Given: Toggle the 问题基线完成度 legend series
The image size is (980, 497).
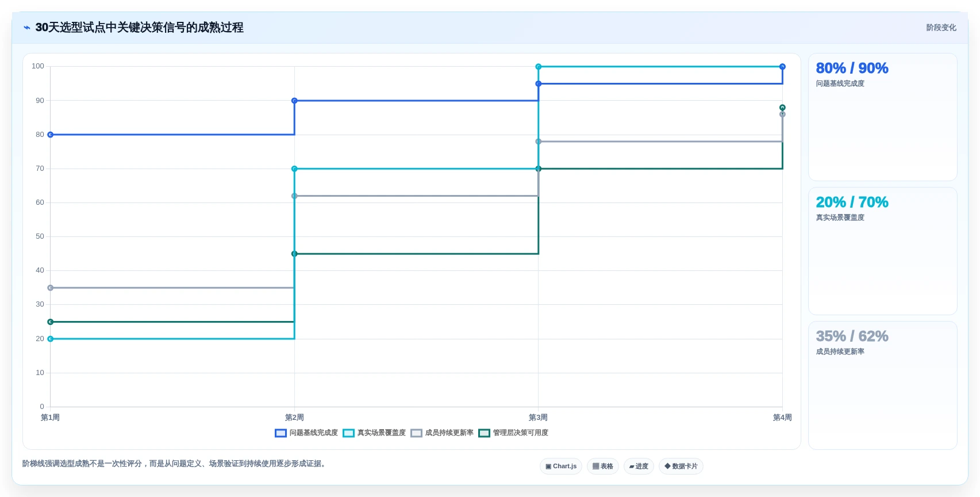Looking at the screenshot, I should [306, 433].
